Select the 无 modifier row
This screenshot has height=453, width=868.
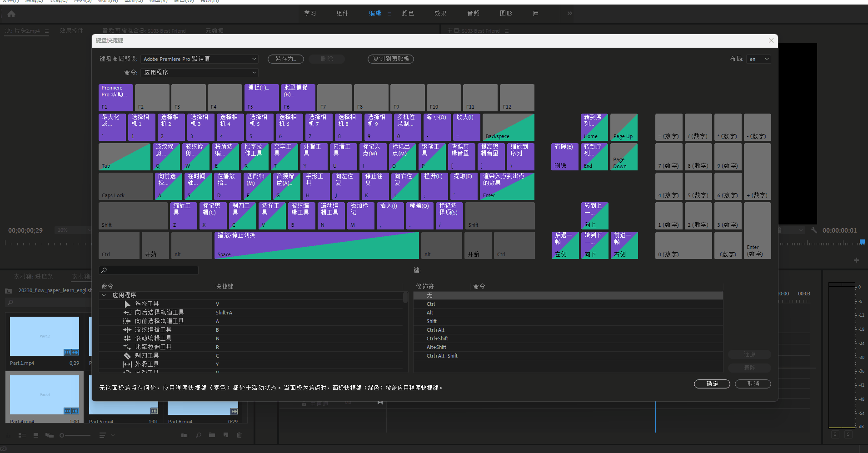[568, 296]
